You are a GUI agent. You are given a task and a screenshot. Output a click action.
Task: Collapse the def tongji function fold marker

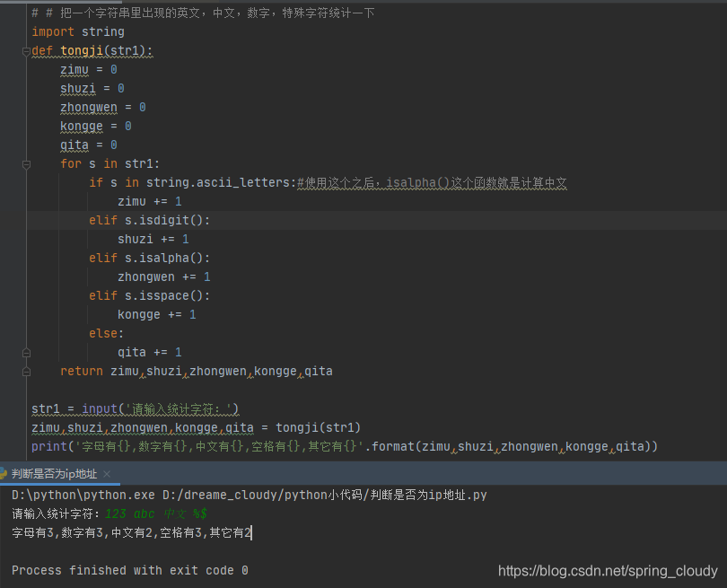point(26,51)
